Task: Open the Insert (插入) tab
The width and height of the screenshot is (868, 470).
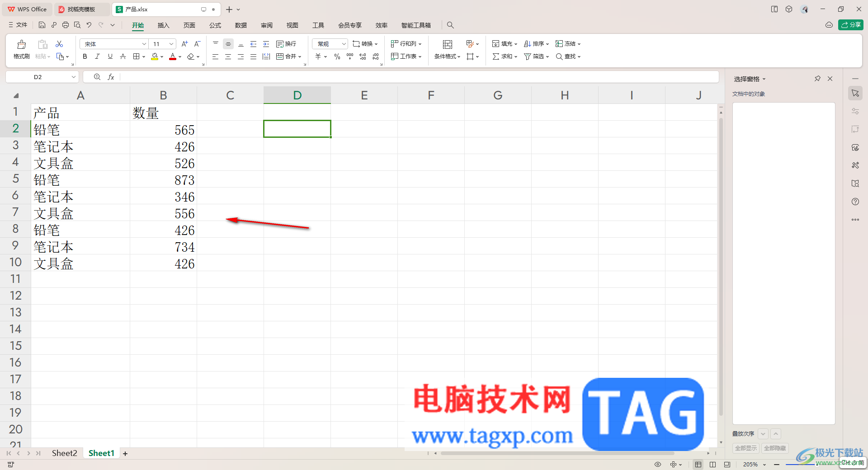Action: [x=163, y=25]
